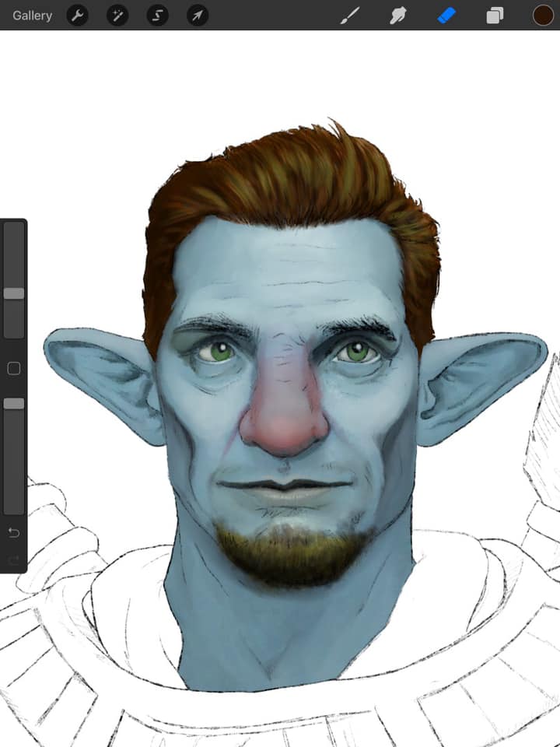Tap the brush size slider handle
This screenshot has height=747, width=560.
[x=14, y=293]
